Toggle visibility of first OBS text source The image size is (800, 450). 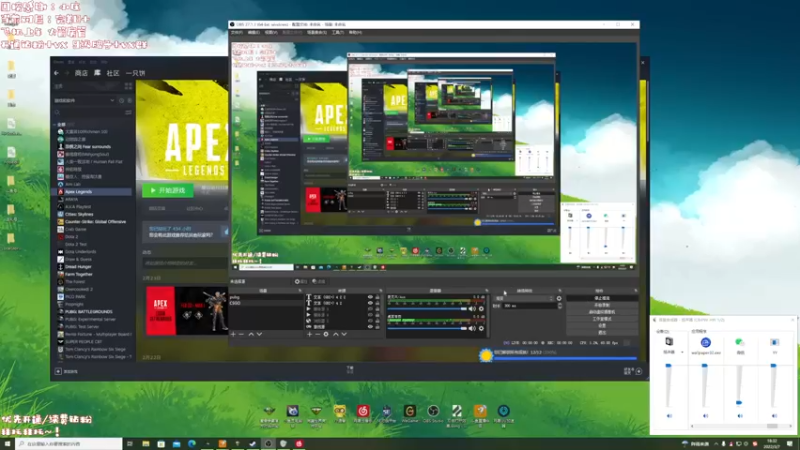tap(370, 297)
